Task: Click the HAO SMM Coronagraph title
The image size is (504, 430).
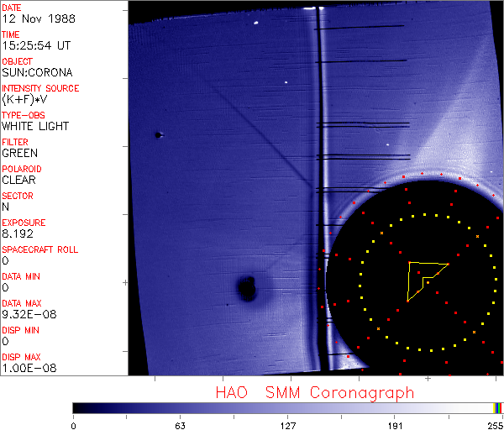Action: click(x=315, y=393)
